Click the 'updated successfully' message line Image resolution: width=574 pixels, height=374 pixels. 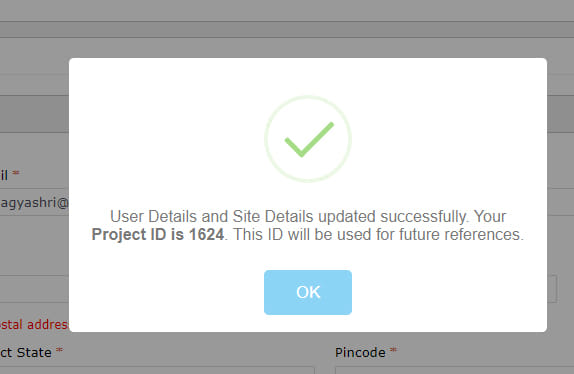click(308, 216)
